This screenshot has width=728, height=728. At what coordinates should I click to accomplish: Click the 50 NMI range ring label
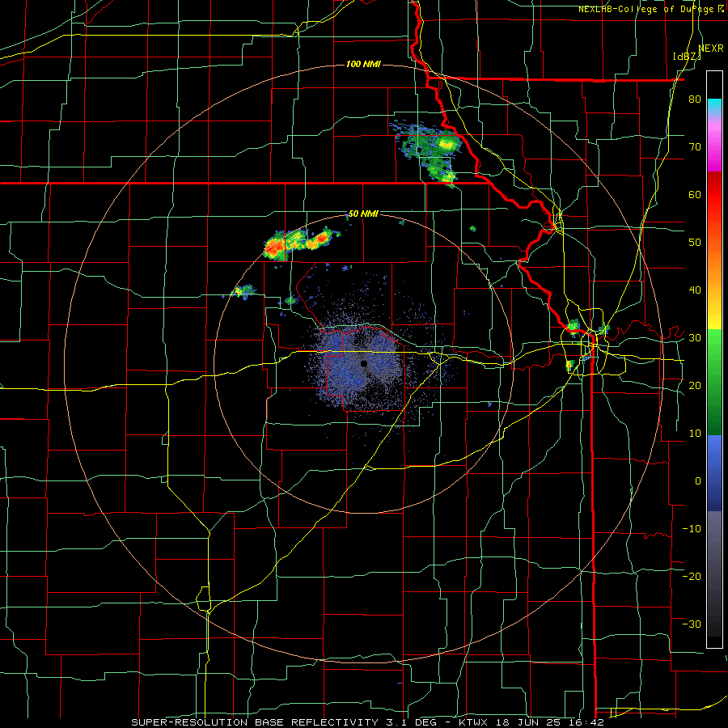[363, 214]
